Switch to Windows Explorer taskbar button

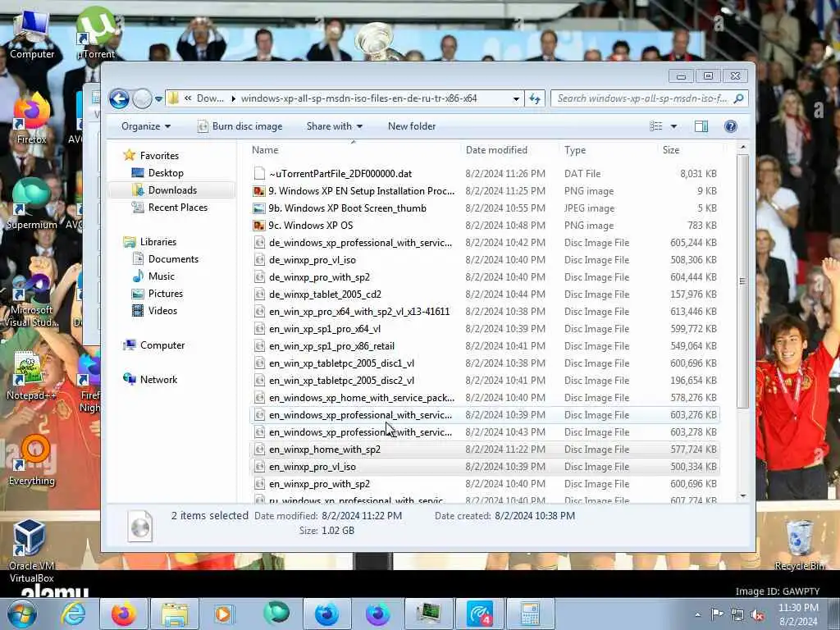[175, 614]
